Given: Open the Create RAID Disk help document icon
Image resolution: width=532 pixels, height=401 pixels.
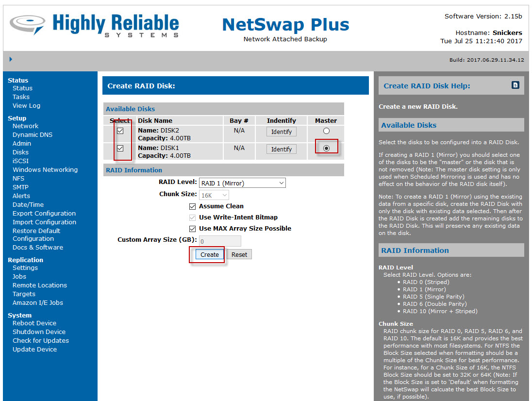Looking at the screenshot, I should tap(515, 85).
